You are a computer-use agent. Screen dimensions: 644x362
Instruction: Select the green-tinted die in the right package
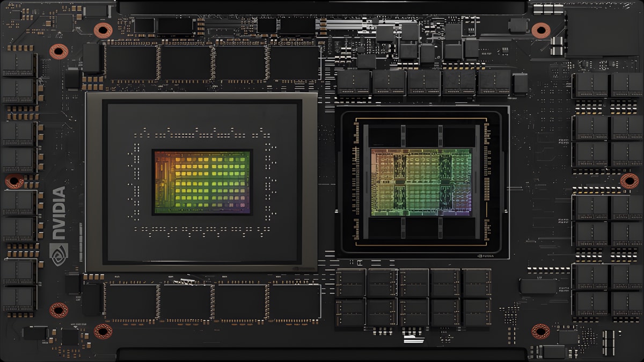click(x=421, y=182)
